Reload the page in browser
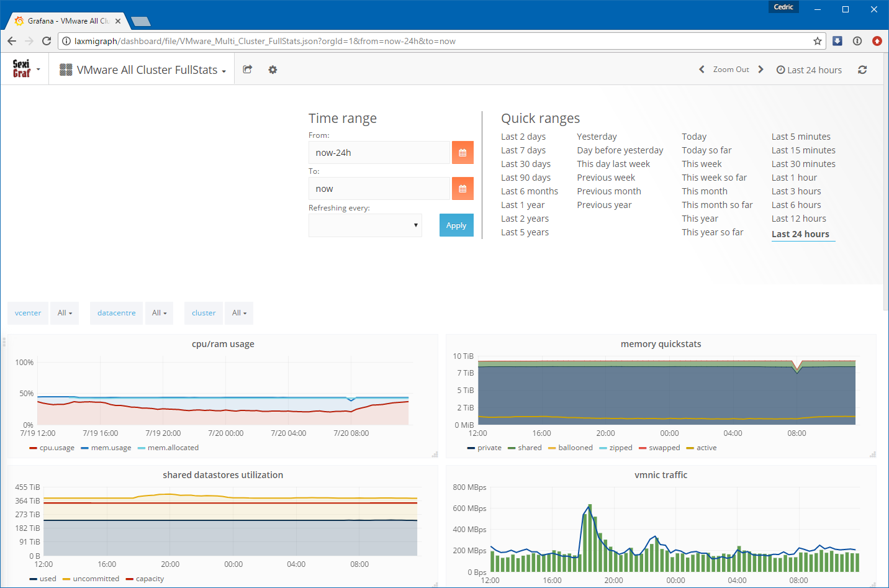 click(x=47, y=41)
